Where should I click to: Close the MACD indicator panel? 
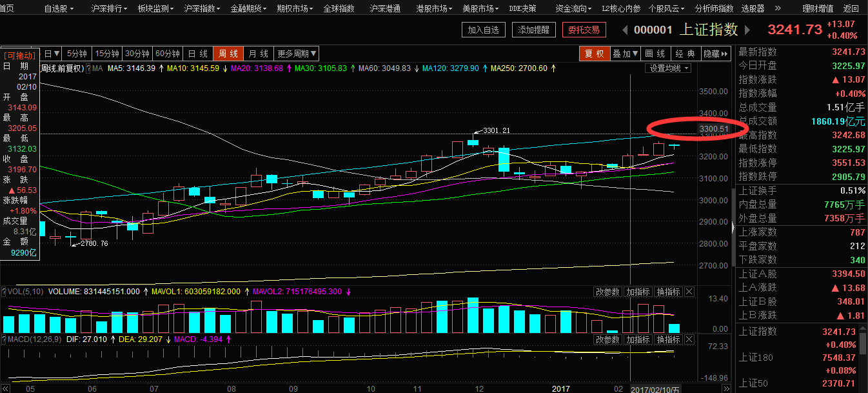689,339
